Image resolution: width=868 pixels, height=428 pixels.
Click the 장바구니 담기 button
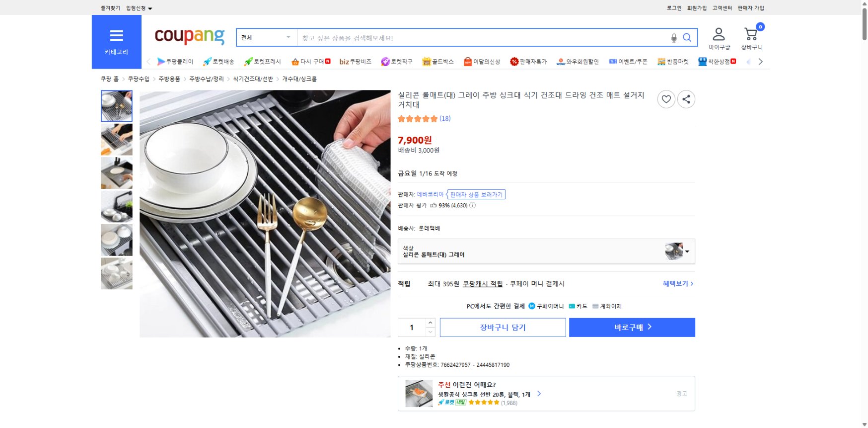click(503, 327)
